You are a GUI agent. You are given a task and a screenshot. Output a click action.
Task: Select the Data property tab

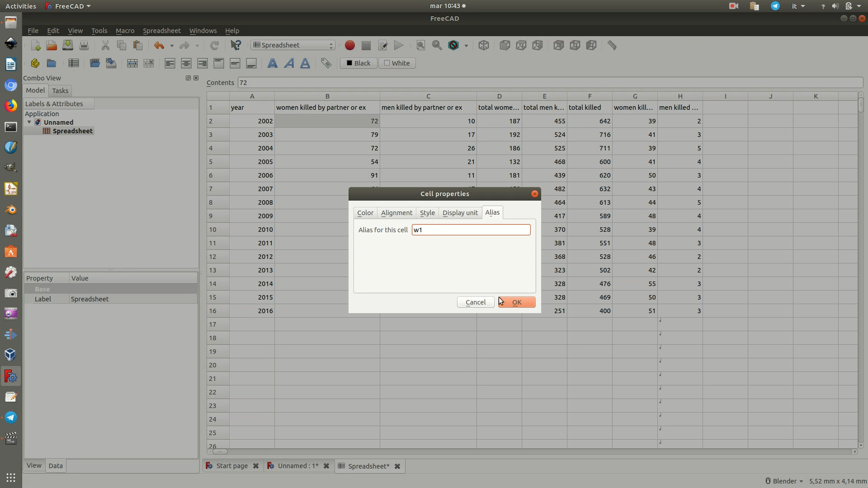click(56, 466)
